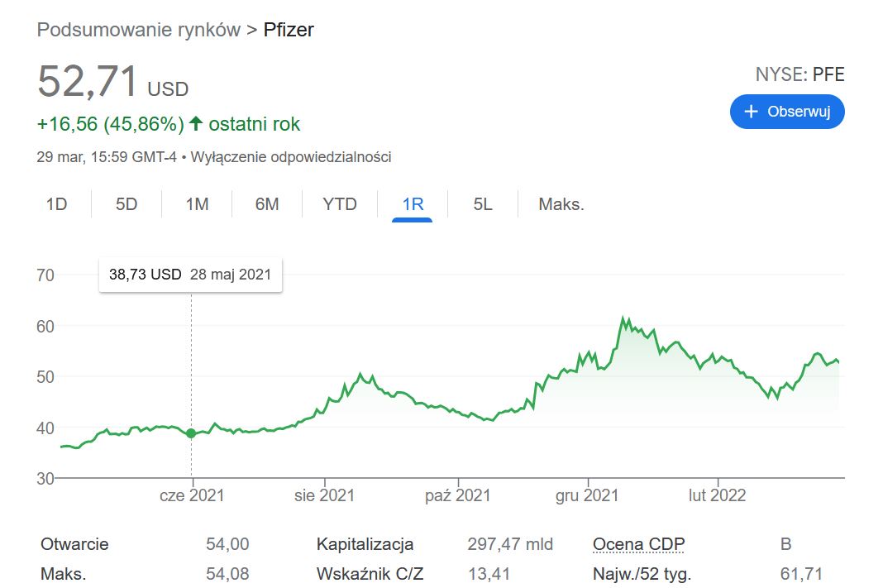Viewport: 883px width, 588px height.
Task: Click the Pfizer breadcrumb name
Action: tap(289, 31)
